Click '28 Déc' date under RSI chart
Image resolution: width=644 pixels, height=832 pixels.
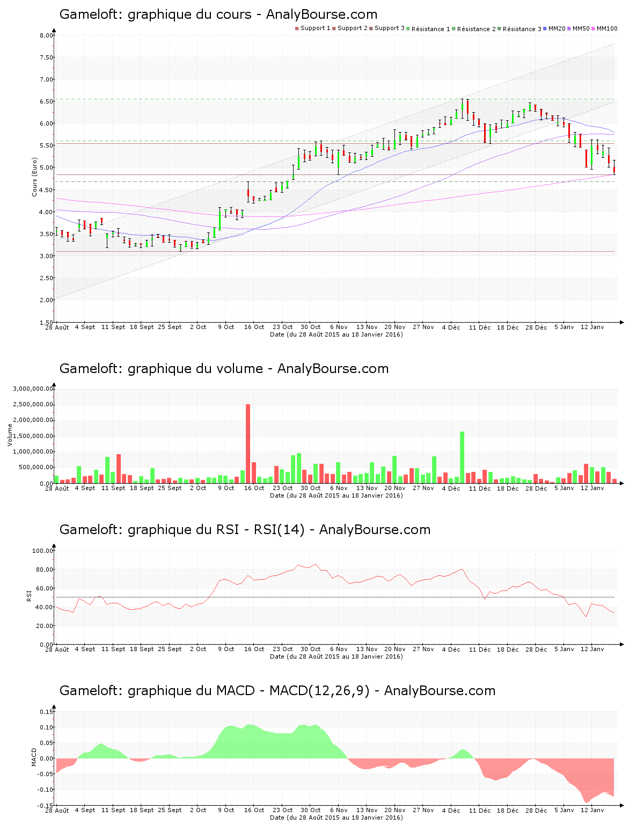[x=536, y=649]
